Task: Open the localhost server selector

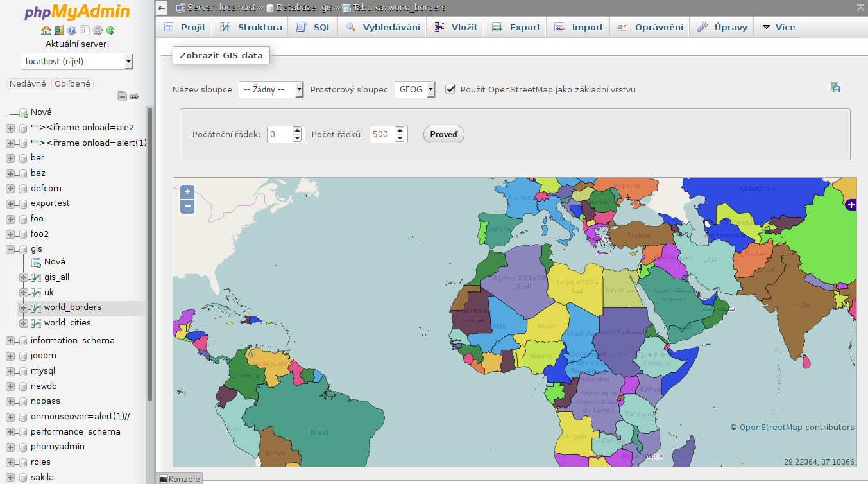Action: pos(76,61)
